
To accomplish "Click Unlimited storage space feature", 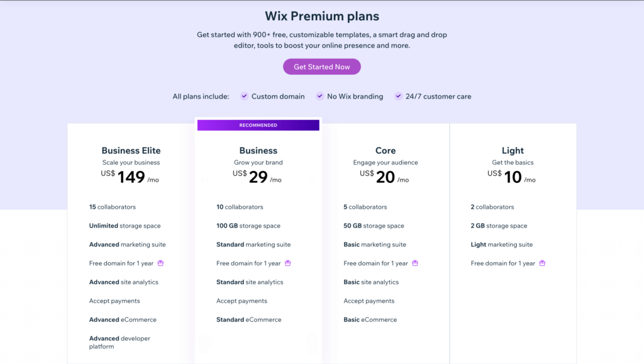I will (125, 226).
